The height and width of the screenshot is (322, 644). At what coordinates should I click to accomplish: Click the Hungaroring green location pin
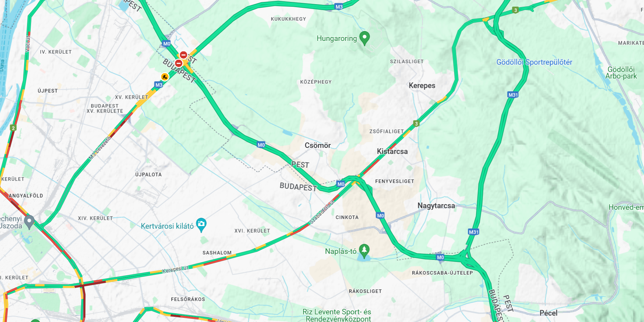pyautogui.click(x=365, y=38)
